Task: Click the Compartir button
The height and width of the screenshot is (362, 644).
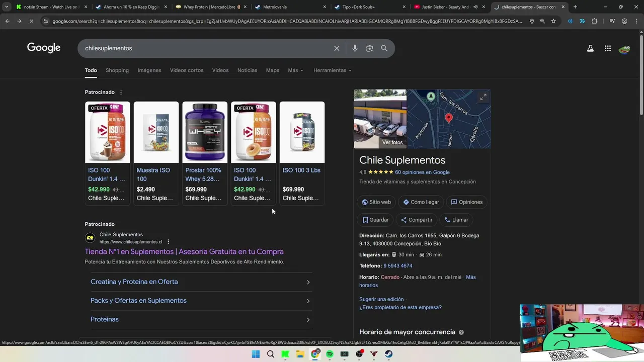Action: click(x=417, y=220)
